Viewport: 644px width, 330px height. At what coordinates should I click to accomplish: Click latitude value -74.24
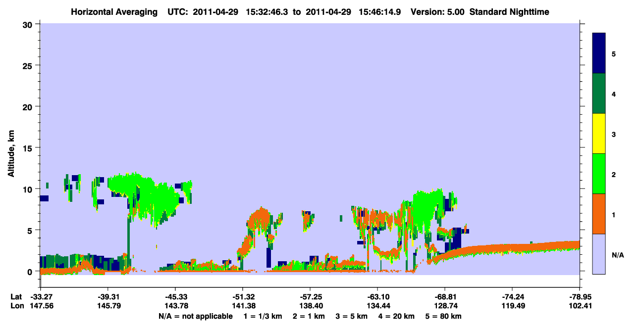pyautogui.click(x=512, y=297)
